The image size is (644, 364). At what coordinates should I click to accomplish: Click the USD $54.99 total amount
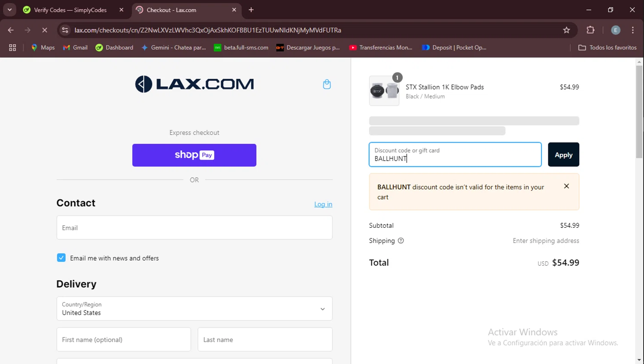(558, 263)
